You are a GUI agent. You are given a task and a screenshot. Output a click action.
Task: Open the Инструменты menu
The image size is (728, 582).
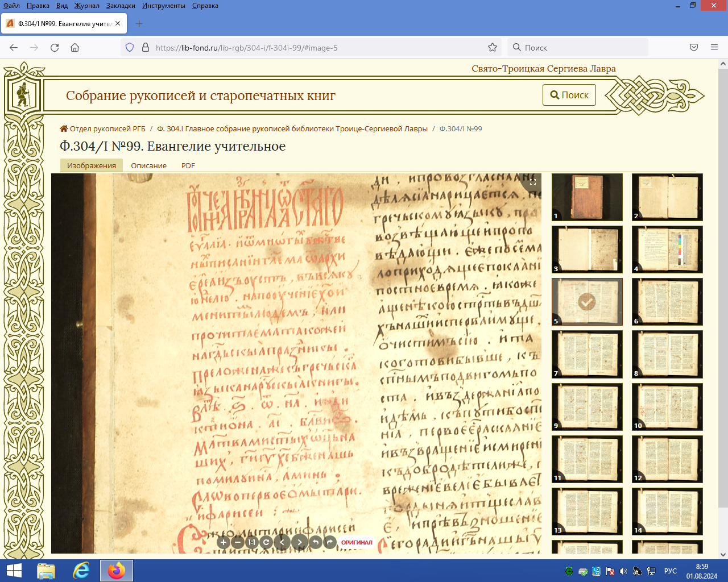(164, 6)
